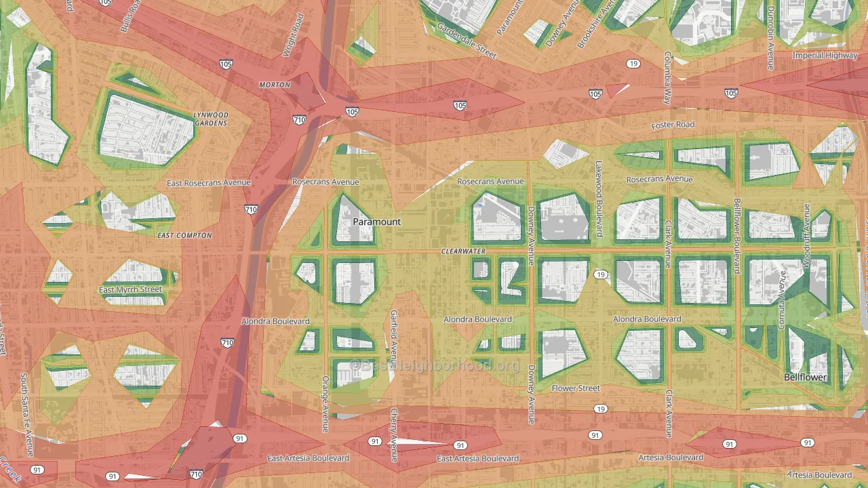This screenshot has width=868, height=488.
Task: Click the Paramount city label
Action: point(376,222)
